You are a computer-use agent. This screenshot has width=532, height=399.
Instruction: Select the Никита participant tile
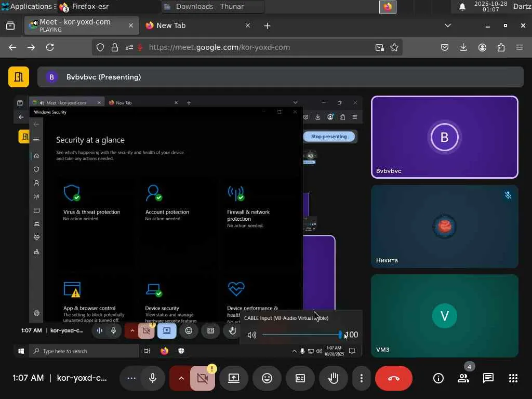445,227
